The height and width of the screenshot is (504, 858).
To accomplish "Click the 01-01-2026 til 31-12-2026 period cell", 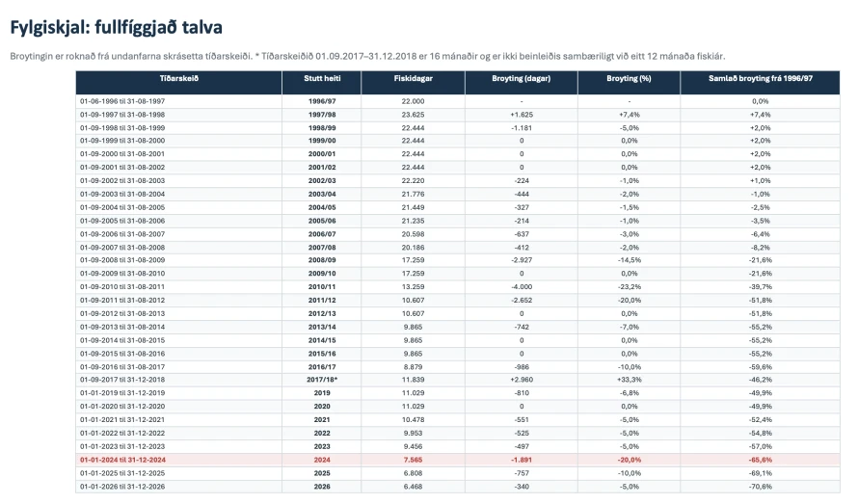I will [x=122, y=487].
